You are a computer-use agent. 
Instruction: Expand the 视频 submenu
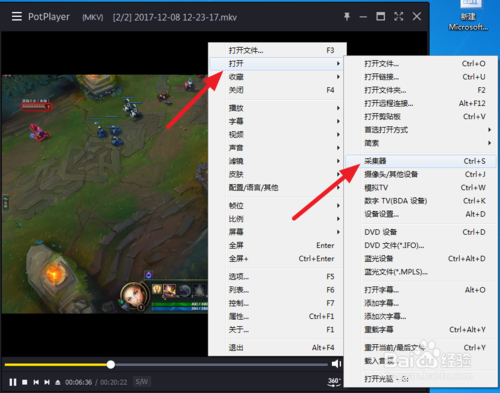point(277,134)
